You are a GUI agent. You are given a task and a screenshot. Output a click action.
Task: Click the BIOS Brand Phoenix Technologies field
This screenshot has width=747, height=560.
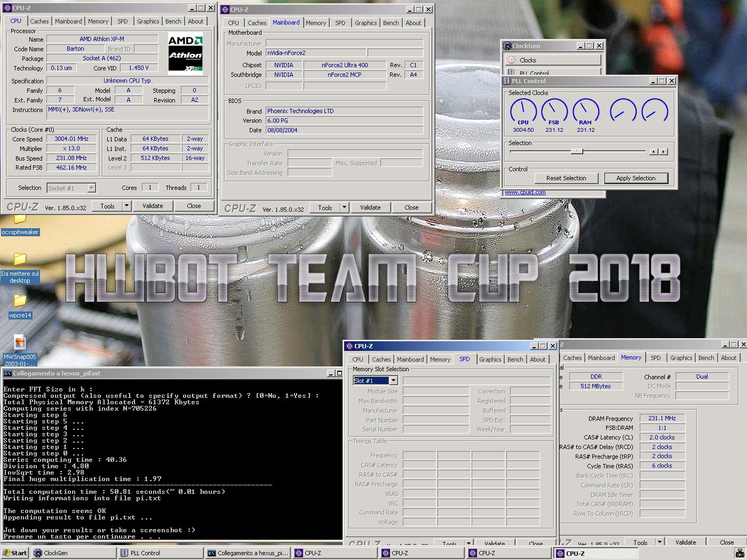(345, 111)
